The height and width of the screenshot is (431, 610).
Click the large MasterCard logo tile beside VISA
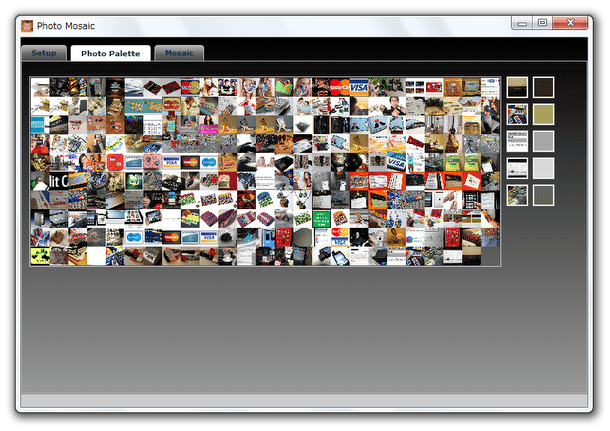pyautogui.click(x=340, y=87)
